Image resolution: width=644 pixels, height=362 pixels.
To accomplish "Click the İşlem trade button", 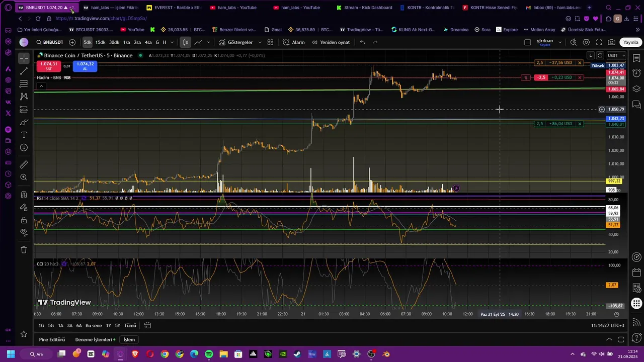I will click(x=129, y=339).
